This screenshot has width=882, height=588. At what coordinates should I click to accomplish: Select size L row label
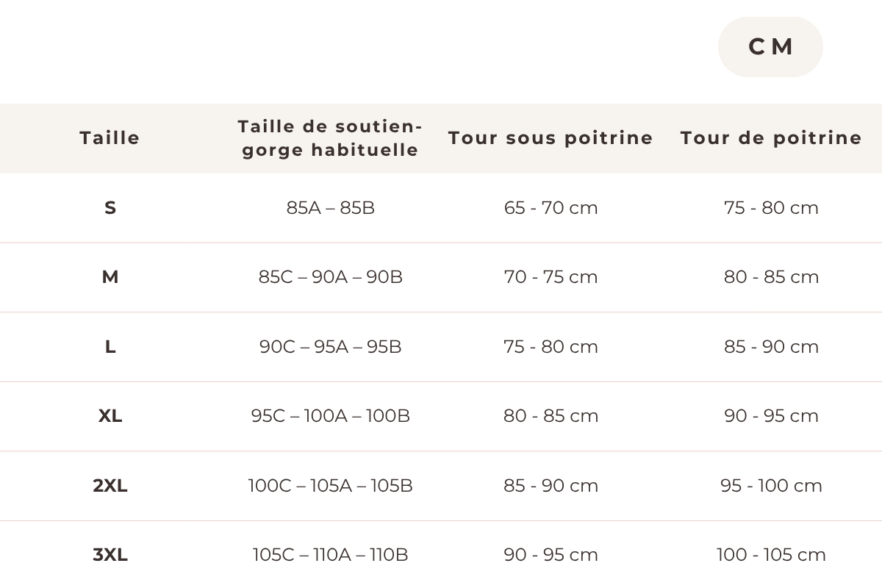click(110, 347)
